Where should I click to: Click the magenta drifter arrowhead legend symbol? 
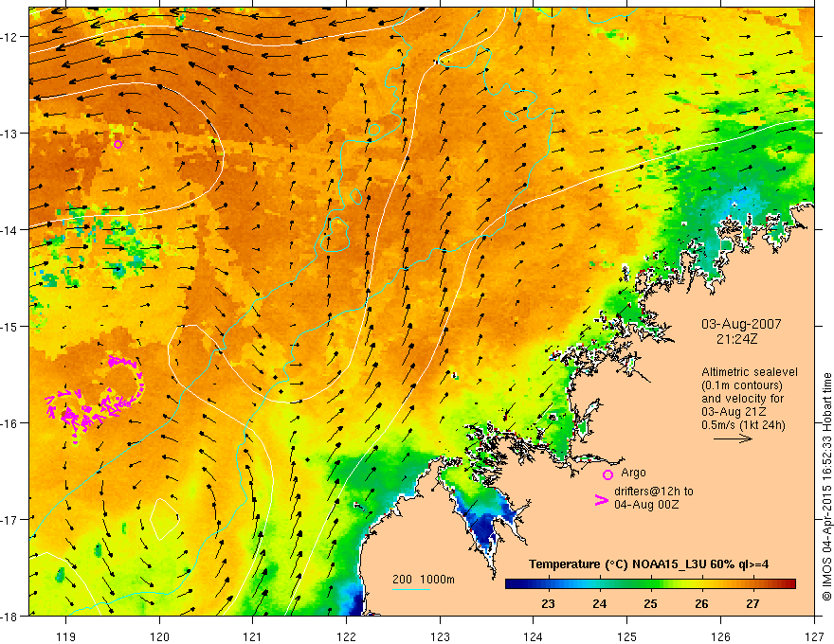tap(601, 500)
